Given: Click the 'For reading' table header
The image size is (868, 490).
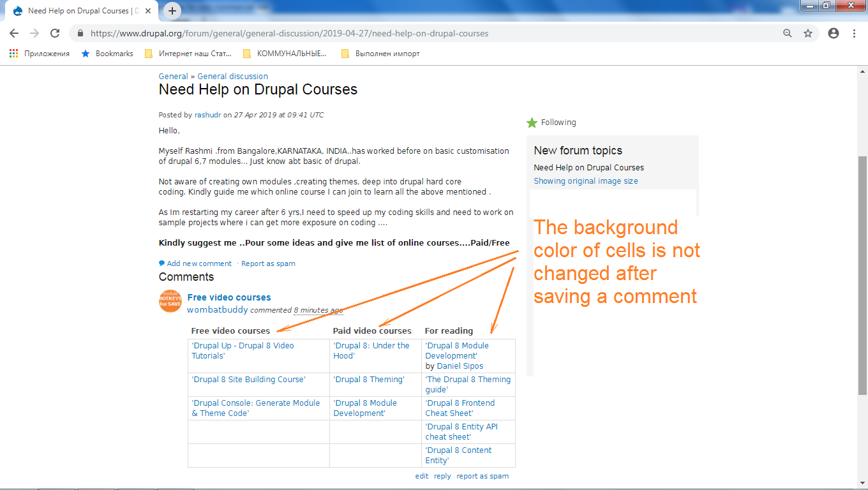Looking at the screenshot, I should (449, 330).
